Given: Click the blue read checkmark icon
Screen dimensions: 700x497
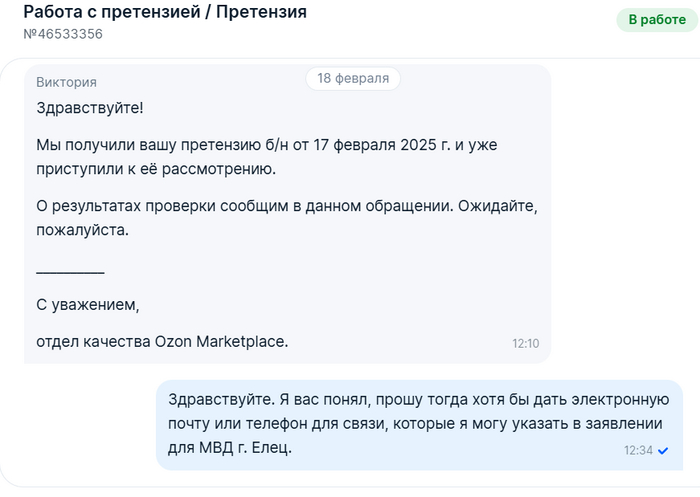Looking at the screenshot, I should [x=663, y=451].
